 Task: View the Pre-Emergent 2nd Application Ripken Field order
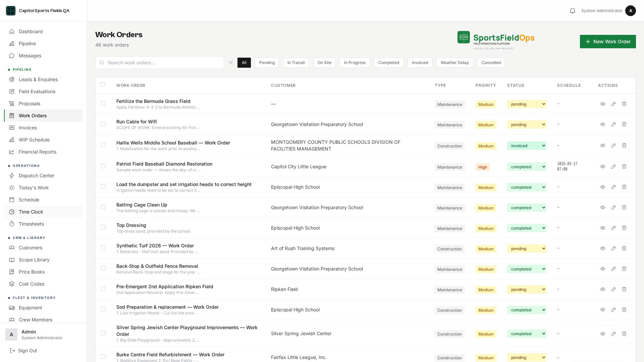point(603,289)
